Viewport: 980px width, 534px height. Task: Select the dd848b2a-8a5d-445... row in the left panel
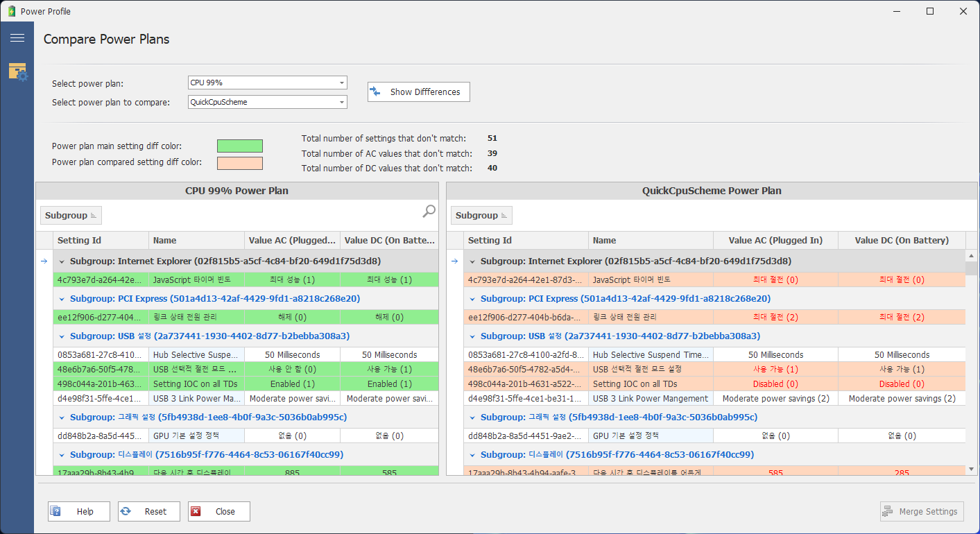tap(246, 436)
